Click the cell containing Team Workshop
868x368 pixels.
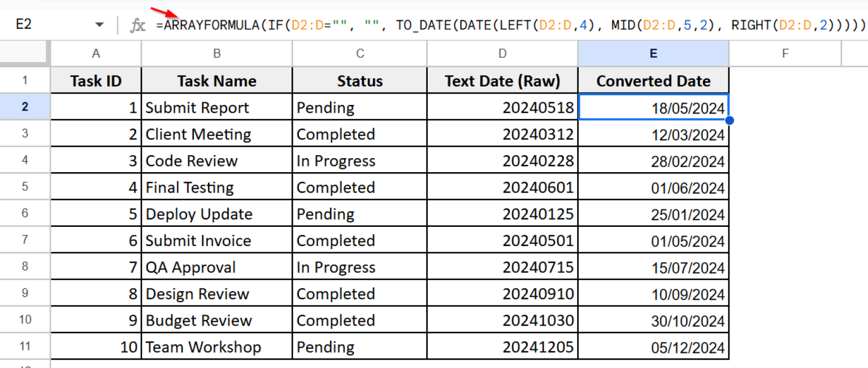click(x=217, y=347)
